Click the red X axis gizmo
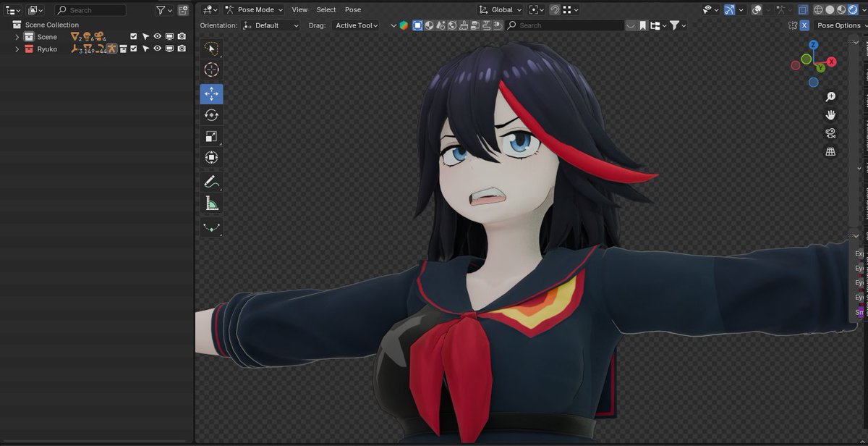Image resolution: width=868 pixels, height=446 pixels. [x=832, y=62]
